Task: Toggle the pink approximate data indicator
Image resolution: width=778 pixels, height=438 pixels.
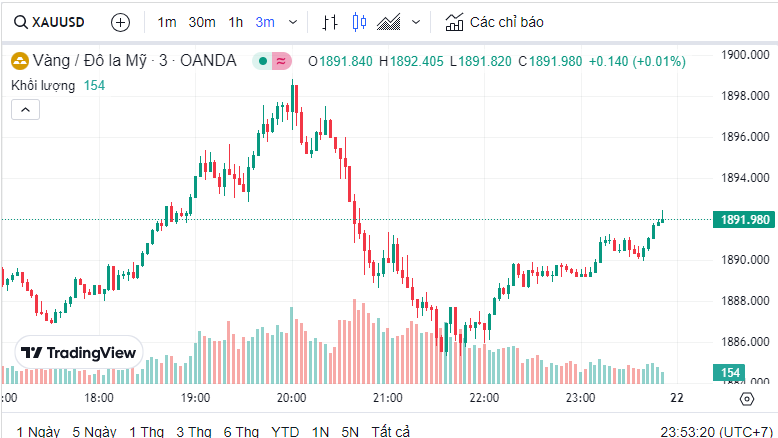Action: pyautogui.click(x=280, y=61)
